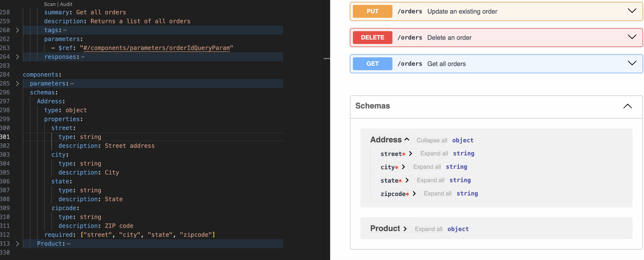The height and width of the screenshot is (260, 644).
Task: Click the 'components:' key in the editor
Action: (42, 74)
